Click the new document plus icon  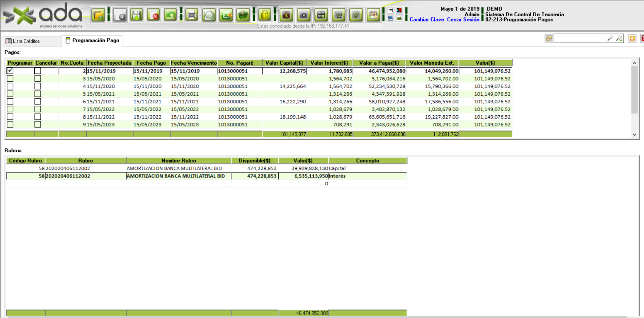[120, 15]
